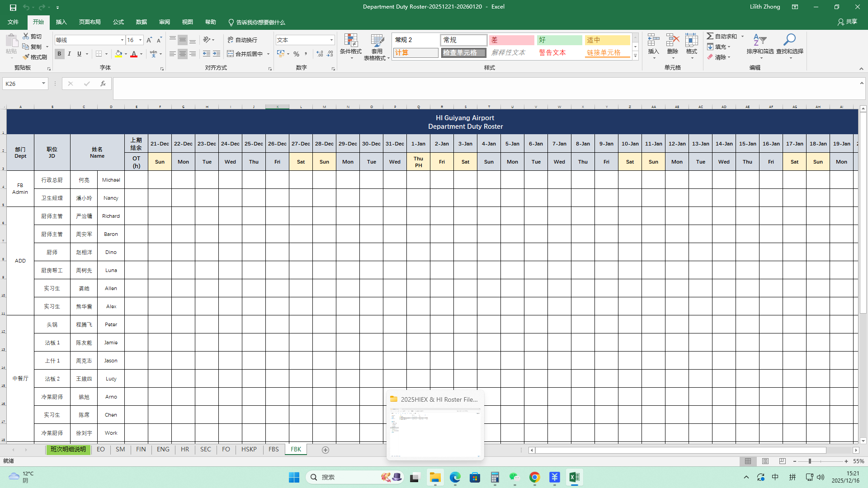The height and width of the screenshot is (488, 868).
Task: Click the Conditional Formatting icon
Action: 350,41
